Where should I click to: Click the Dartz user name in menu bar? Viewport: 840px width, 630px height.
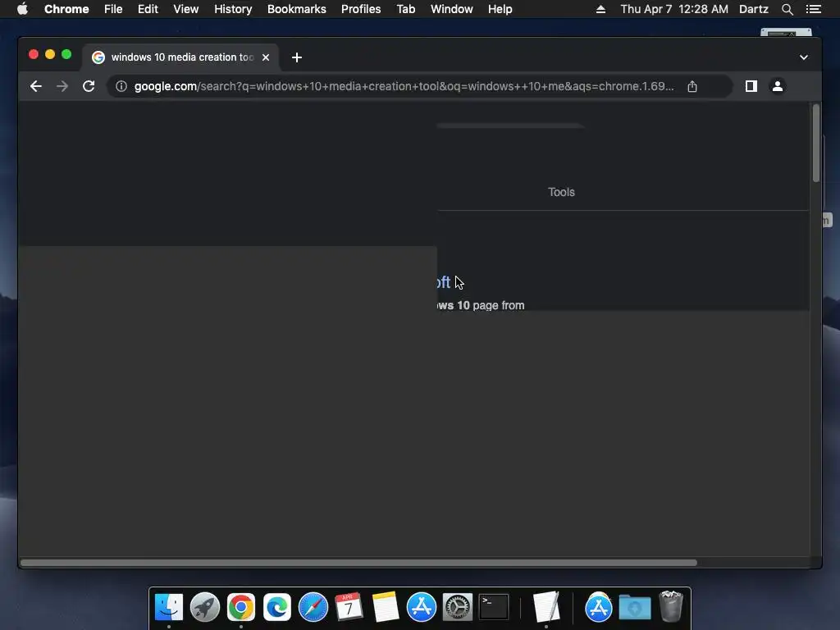point(753,9)
